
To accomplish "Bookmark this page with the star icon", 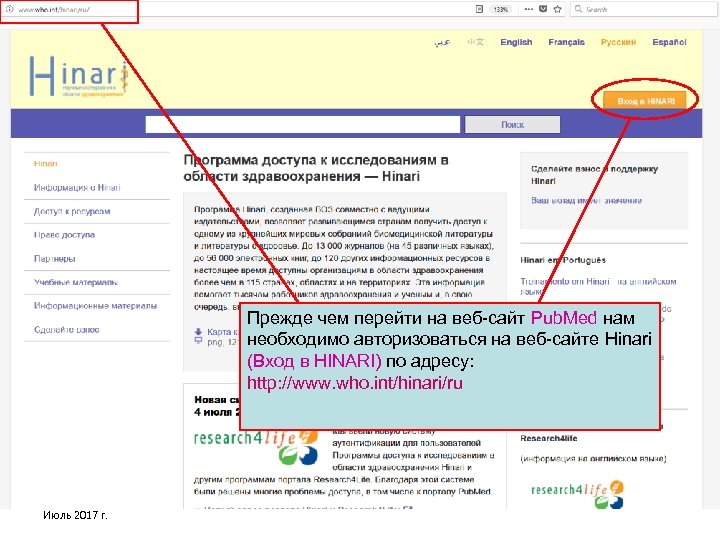I will click(x=557, y=9).
